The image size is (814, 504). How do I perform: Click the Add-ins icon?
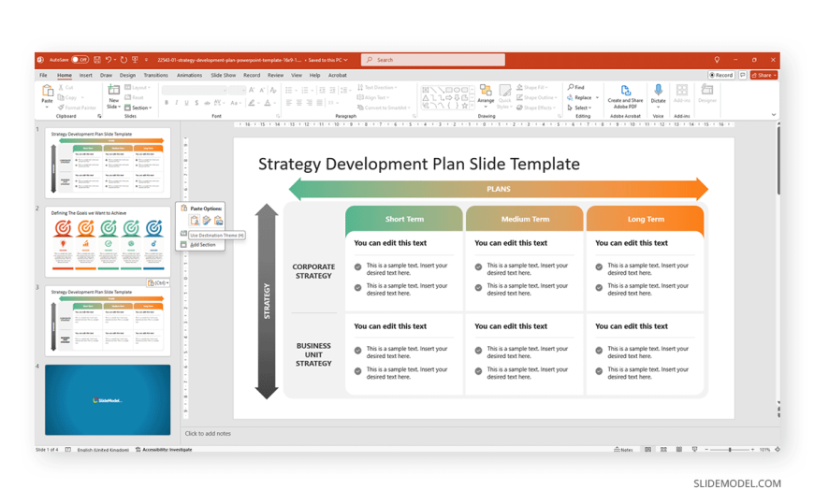point(682,90)
